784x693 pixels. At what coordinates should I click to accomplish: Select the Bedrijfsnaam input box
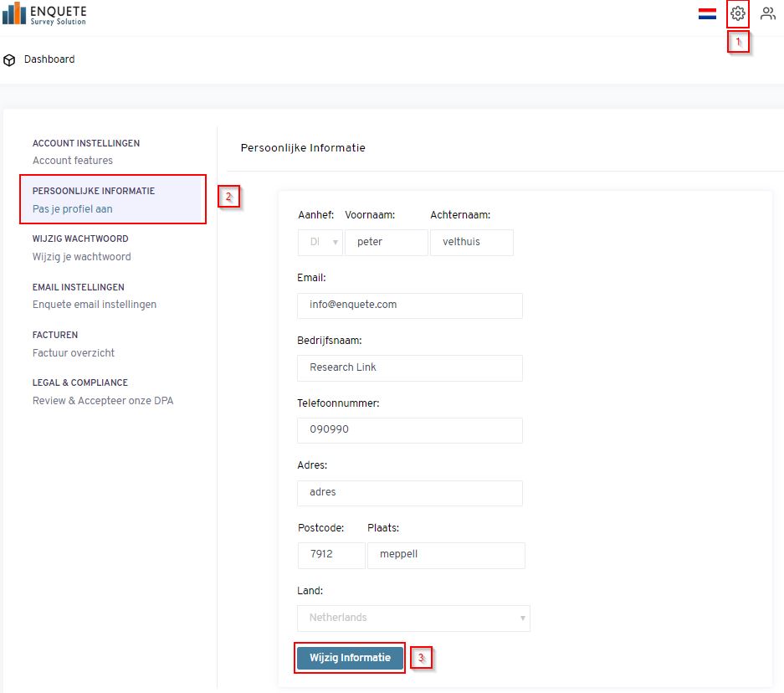pos(409,367)
